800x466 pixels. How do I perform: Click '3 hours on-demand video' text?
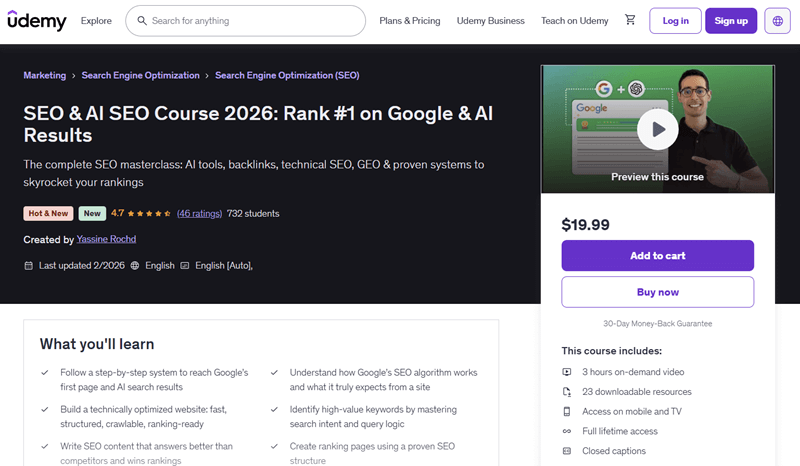[633, 372]
